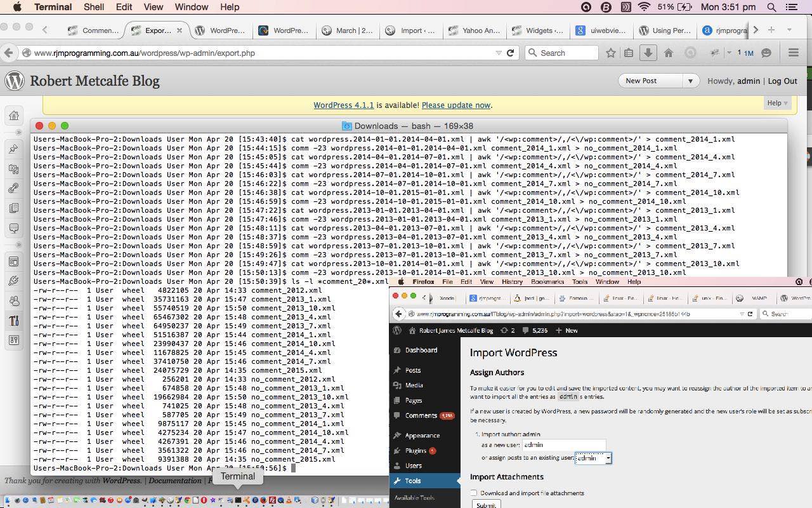This screenshot has width=812, height=508.
Task: Open Bookmarks menu in Firefox screenshot
Action: (547, 282)
